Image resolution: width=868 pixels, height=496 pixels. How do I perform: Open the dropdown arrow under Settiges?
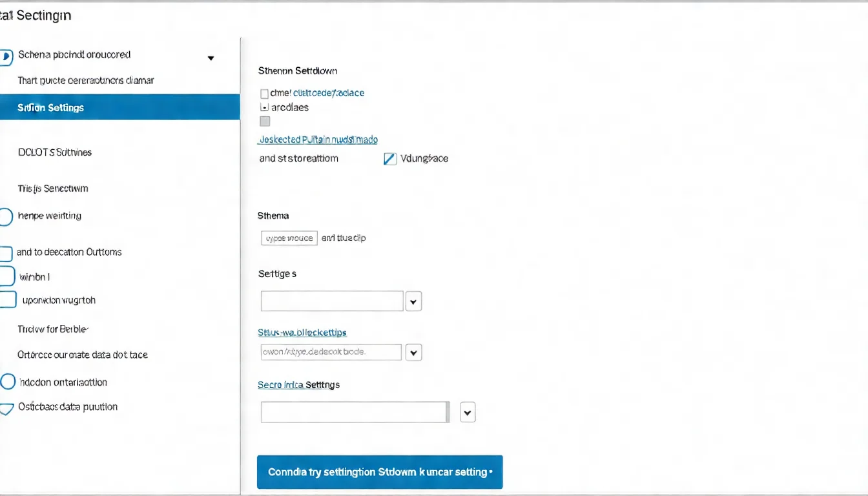(x=413, y=301)
